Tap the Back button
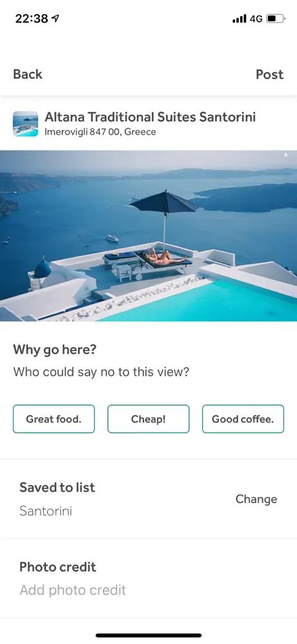This screenshot has height=644, width=297. (x=28, y=74)
